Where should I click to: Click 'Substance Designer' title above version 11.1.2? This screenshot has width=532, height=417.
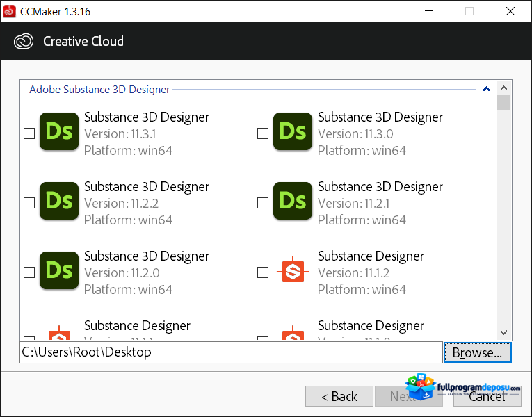(x=371, y=256)
